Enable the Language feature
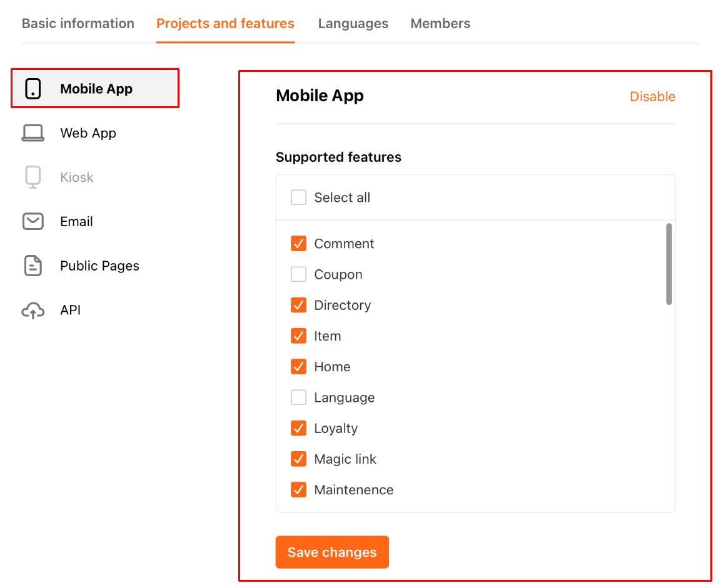The height and width of the screenshot is (588, 721). pos(298,397)
